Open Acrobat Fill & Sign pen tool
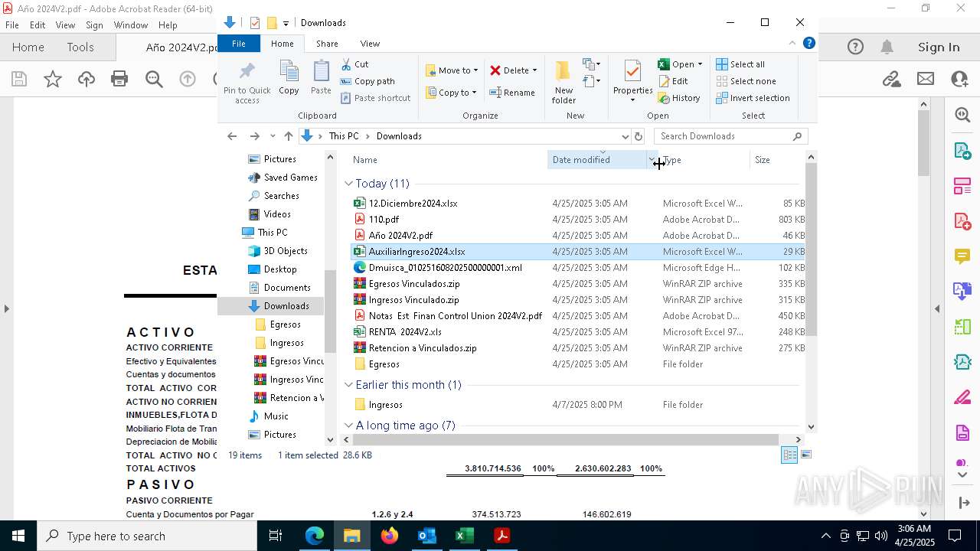The width and height of the screenshot is (980, 551). coord(962,397)
